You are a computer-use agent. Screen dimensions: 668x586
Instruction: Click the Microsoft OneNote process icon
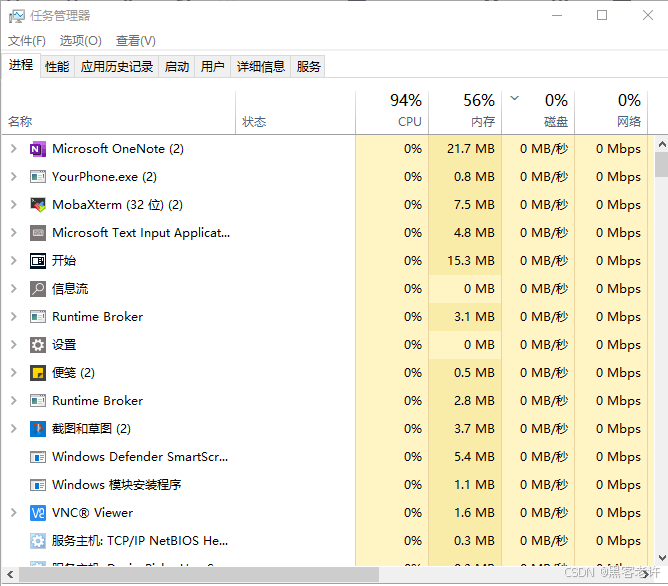tap(38, 149)
